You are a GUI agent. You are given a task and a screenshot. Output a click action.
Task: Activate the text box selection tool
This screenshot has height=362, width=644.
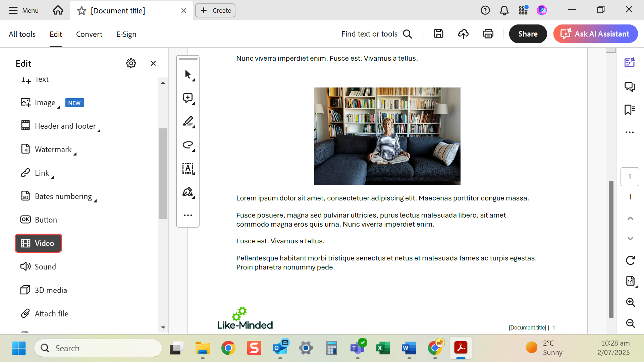tap(188, 168)
